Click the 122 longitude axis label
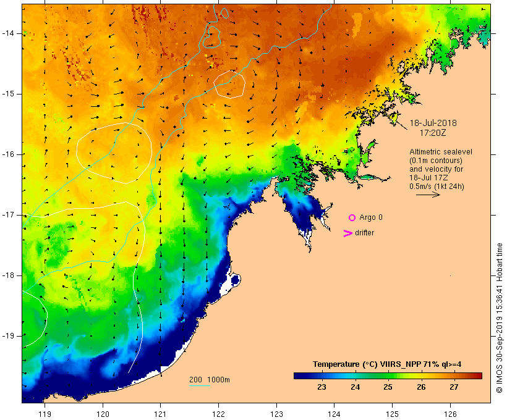The image size is (507, 420). click(218, 414)
